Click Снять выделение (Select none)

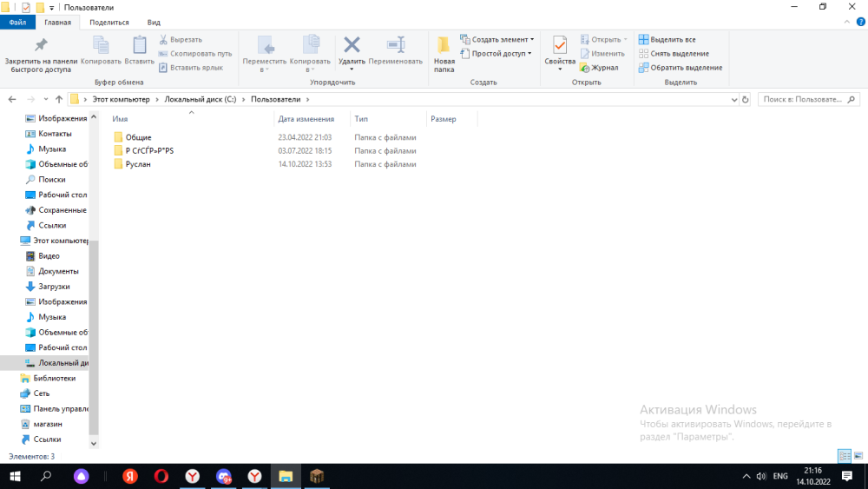coord(674,54)
